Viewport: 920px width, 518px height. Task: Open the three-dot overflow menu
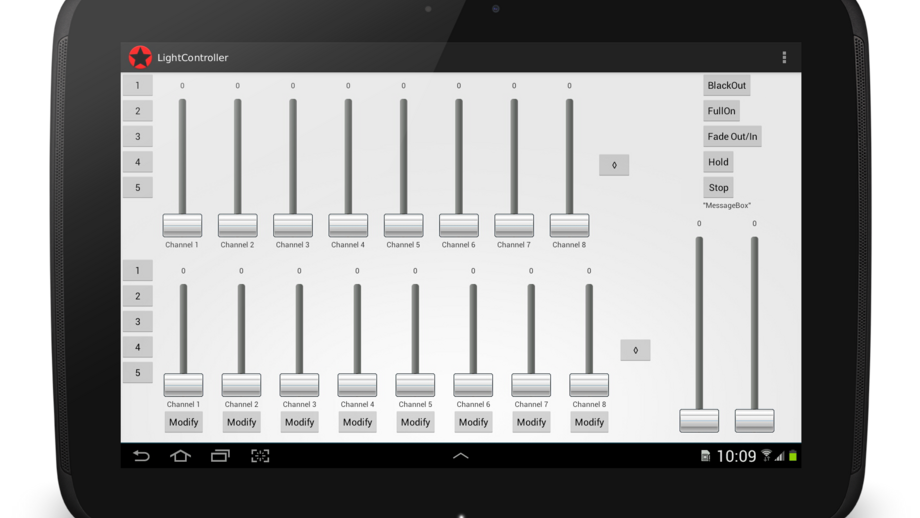click(784, 58)
